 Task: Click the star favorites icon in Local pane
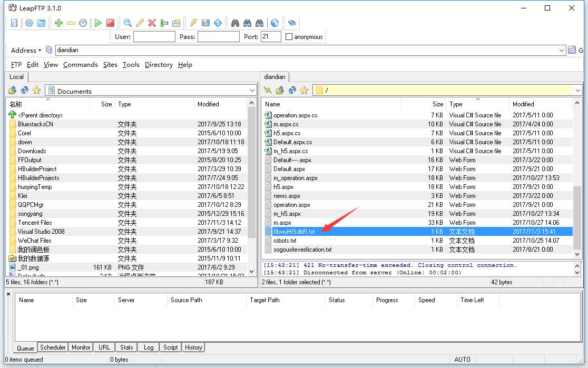click(36, 90)
